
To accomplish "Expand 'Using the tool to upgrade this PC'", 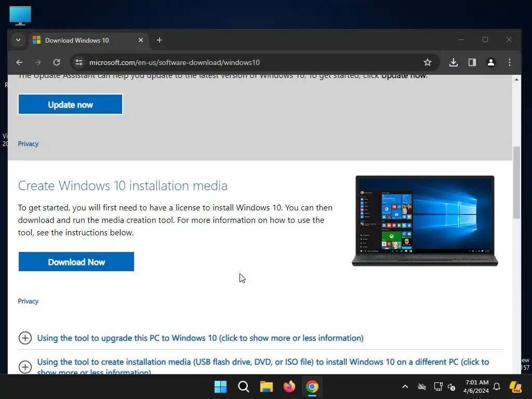I will point(200,338).
